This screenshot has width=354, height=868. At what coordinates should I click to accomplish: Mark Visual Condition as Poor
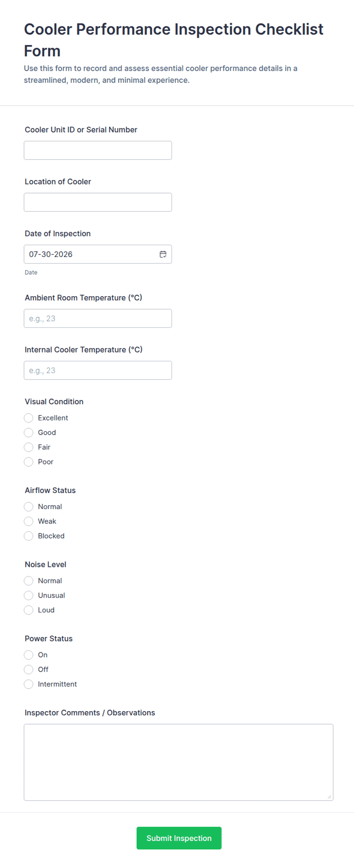(29, 462)
